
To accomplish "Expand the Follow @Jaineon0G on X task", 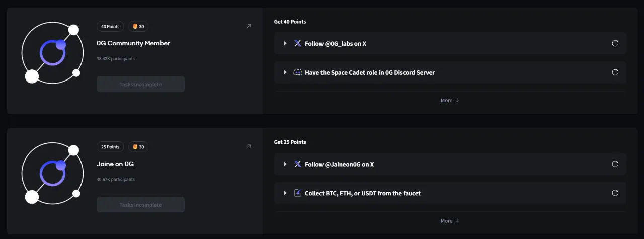I will tap(285, 164).
